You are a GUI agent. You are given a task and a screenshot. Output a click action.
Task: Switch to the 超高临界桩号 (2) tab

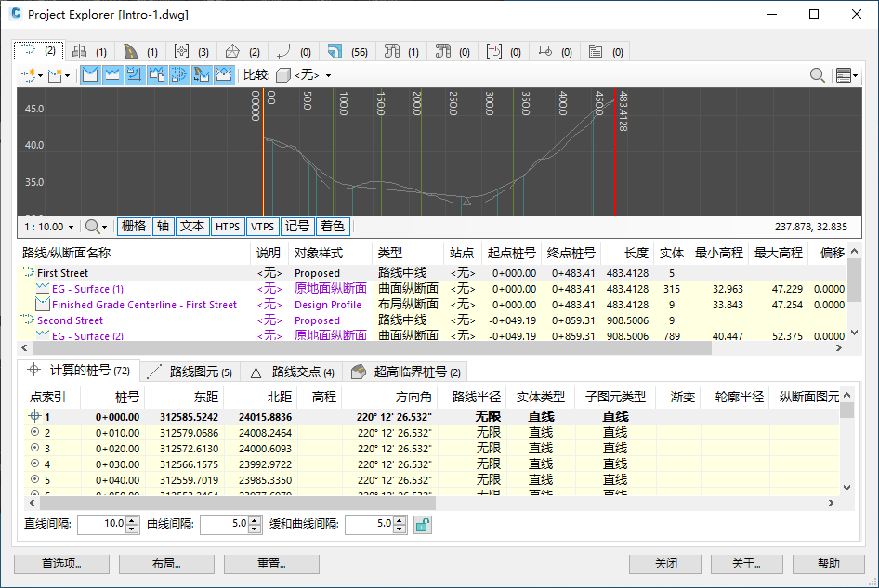[406, 372]
